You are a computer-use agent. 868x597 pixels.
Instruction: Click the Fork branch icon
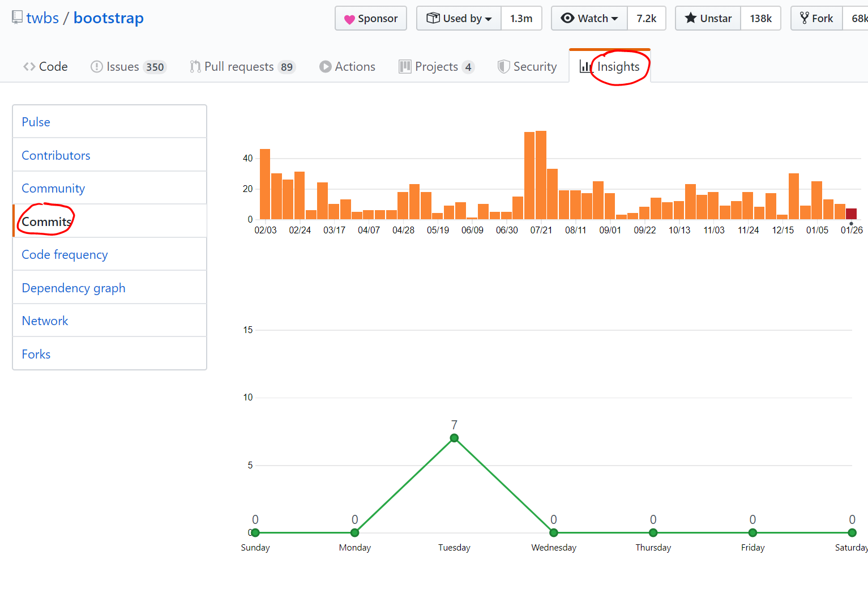pyautogui.click(x=804, y=18)
